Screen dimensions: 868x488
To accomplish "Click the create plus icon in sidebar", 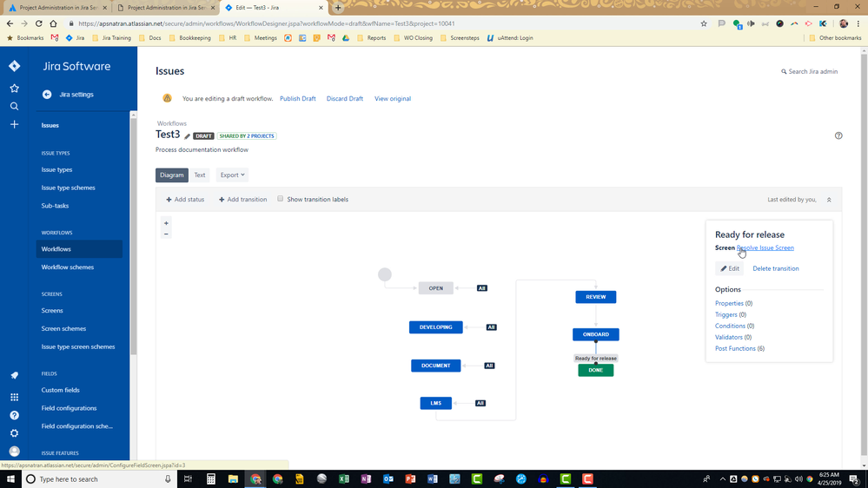I will pyautogui.click(x=15, y=124).
